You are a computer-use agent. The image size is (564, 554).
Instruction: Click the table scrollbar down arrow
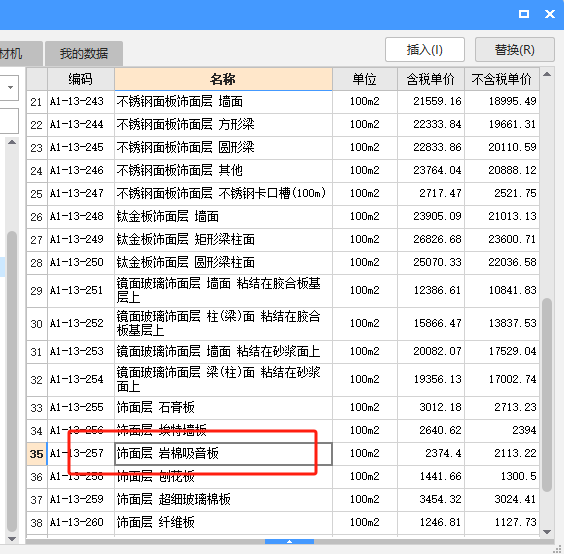pyautogui.click(x=547, y=532)
